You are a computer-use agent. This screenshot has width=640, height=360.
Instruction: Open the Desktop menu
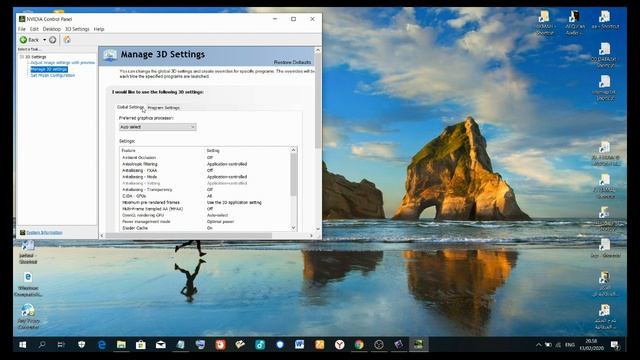tap(51, 29)
